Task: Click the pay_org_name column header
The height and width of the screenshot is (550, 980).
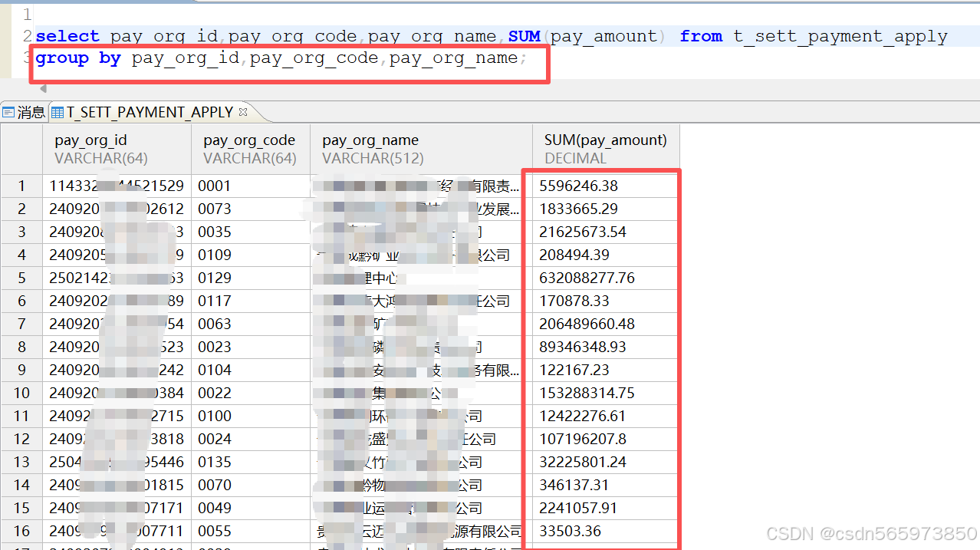Action: point(421,149)
